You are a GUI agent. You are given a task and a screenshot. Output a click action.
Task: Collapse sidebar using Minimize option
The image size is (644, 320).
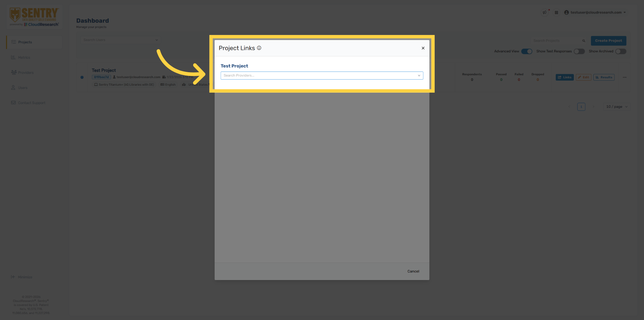22,277
